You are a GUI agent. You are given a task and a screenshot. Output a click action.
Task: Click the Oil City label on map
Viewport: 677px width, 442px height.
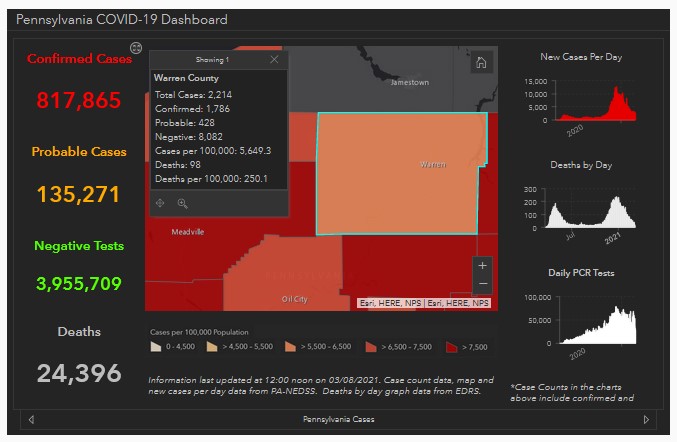click(294, 299)
